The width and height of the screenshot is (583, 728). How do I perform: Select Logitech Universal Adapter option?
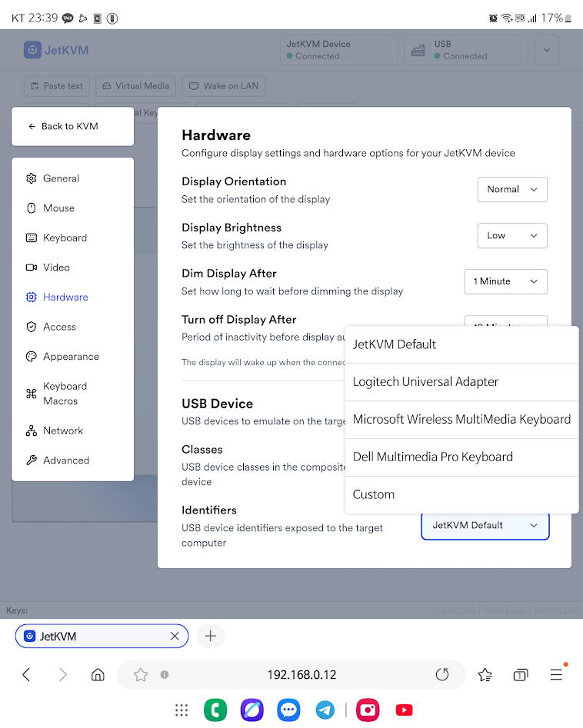click(x=461, y=382)
